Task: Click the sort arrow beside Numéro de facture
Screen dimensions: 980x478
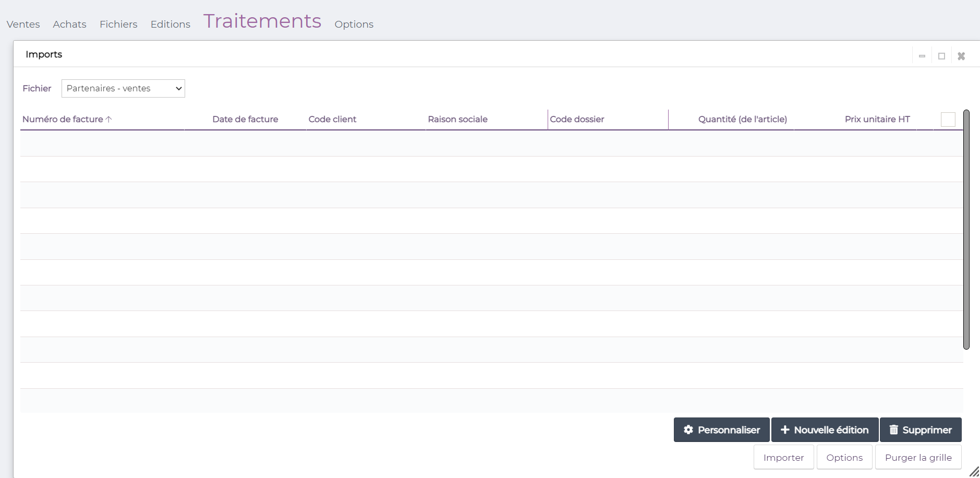Action: [109, 119]
